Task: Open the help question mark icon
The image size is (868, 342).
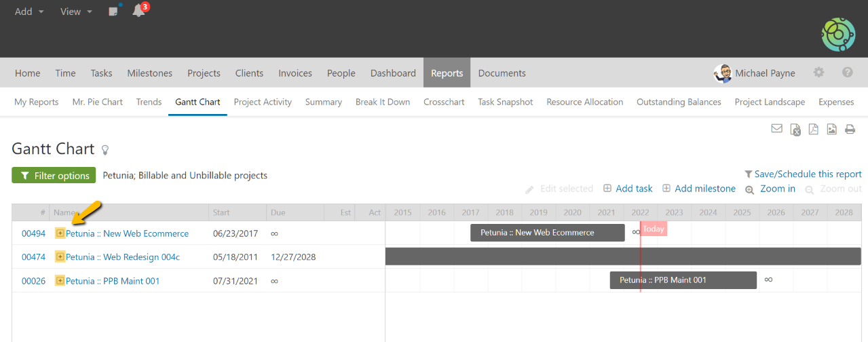Action: [848, 73]
